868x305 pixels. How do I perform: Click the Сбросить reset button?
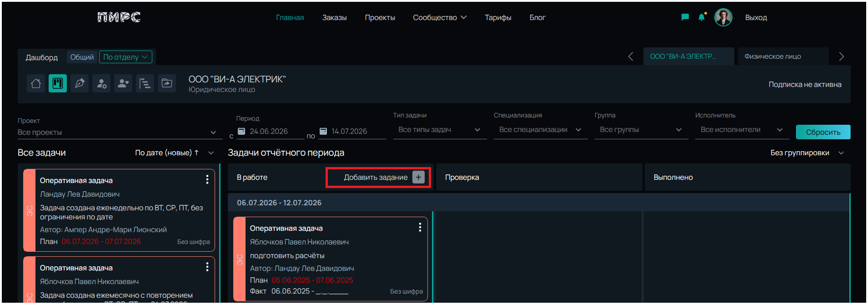pyautogui.click(x=823, y=132)
